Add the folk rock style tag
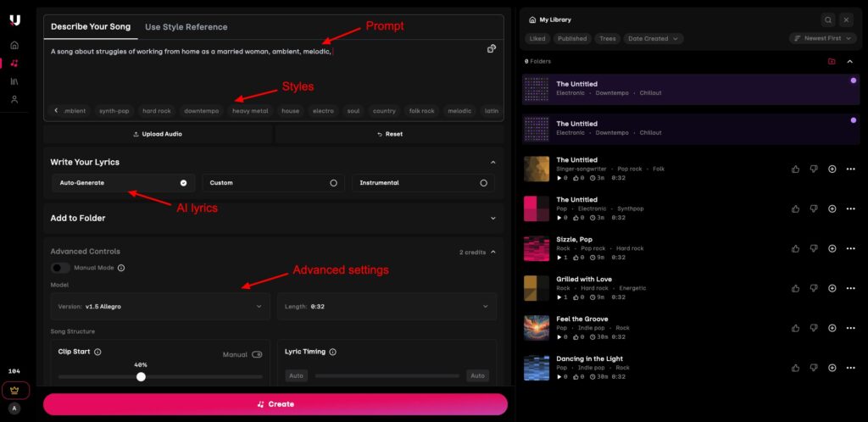Viewport: 868px width, 422px height. pos(422,111)
